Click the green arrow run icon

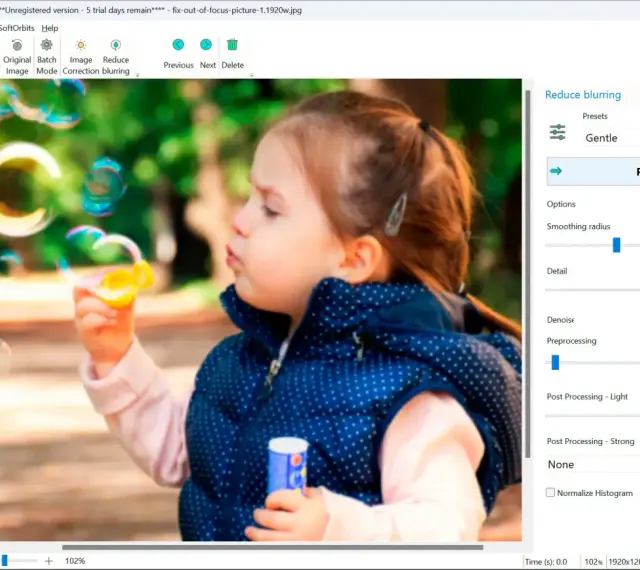556,171
